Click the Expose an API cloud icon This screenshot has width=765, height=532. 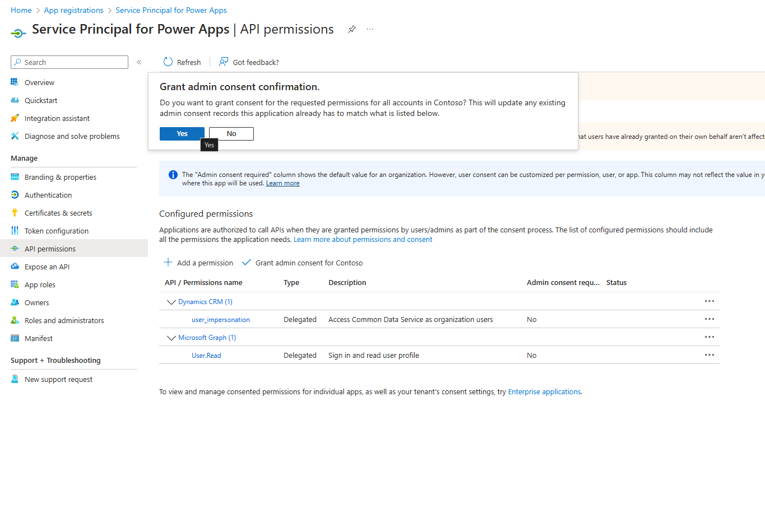click(15, 267)
